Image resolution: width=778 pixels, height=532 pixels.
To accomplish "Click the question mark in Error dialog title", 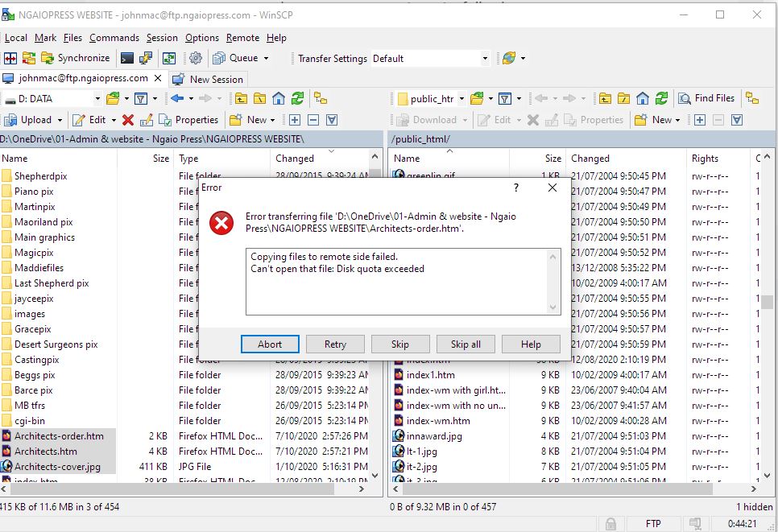I will pos(515,188).
